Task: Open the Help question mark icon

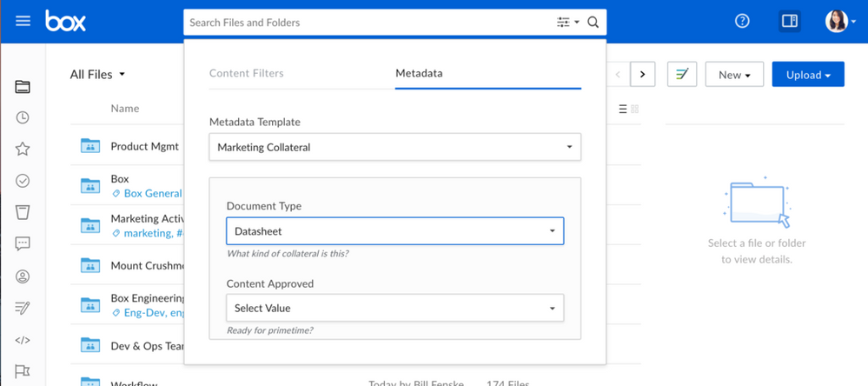Action: point(742,22)
